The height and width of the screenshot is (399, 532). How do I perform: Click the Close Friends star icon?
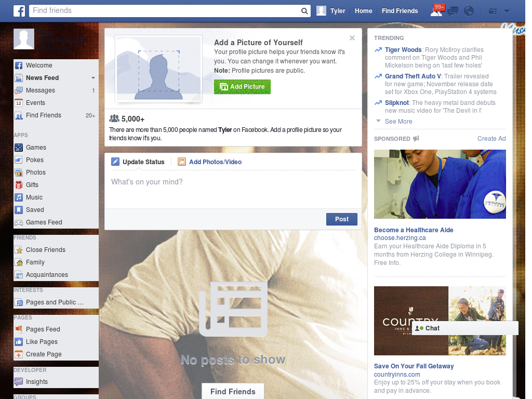[19, 250]
